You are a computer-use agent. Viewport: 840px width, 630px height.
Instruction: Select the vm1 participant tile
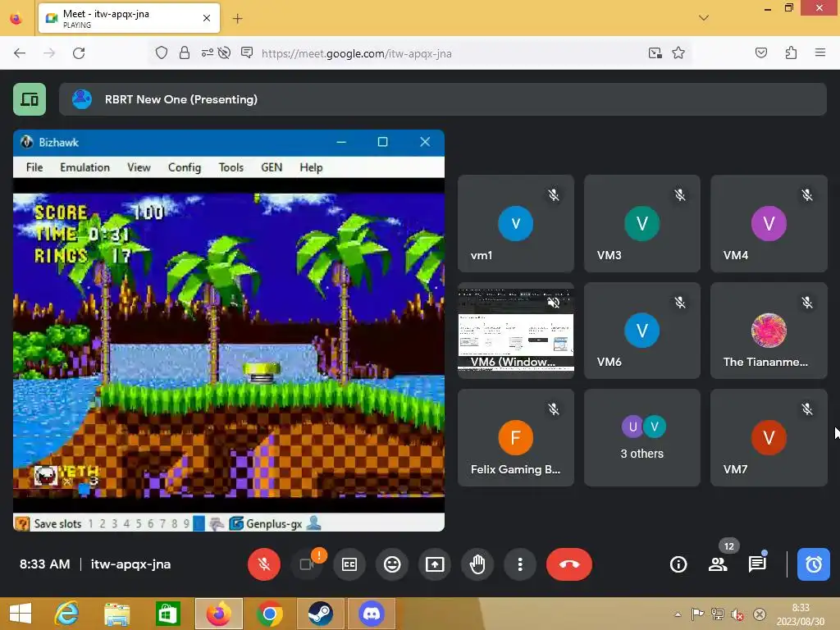point(516,223)
